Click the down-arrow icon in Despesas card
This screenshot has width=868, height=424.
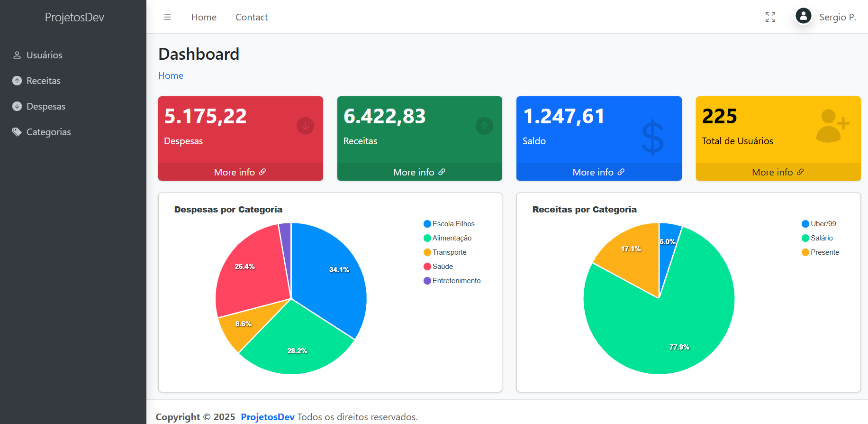pyautogui.click(x=305, y=126)
